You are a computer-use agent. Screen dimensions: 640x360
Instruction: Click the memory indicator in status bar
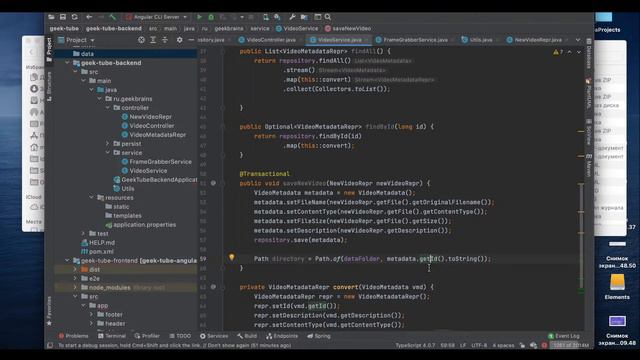point(571,345)
